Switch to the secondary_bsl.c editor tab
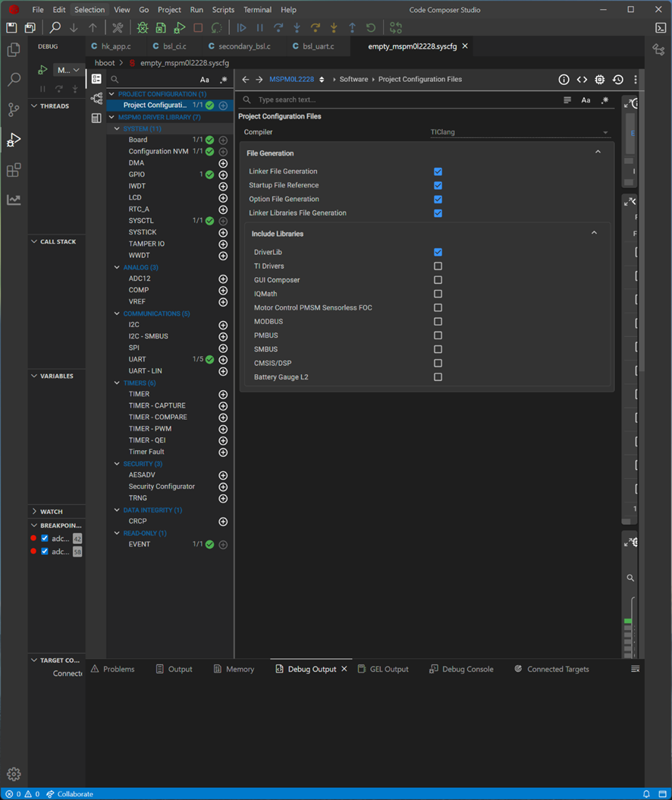The height and width of the screenshot is (800, 672). (x=244, y=46)
